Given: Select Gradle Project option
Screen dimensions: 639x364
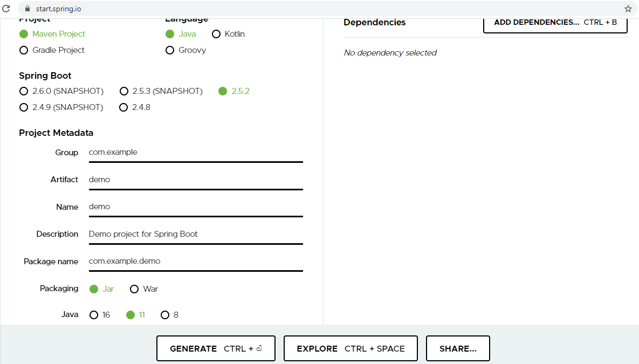Looking at the screenshot, I should 52,50.
